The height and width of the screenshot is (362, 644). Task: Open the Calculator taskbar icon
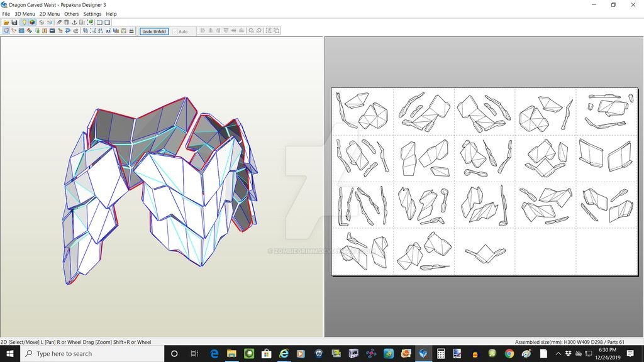point(441,353)
